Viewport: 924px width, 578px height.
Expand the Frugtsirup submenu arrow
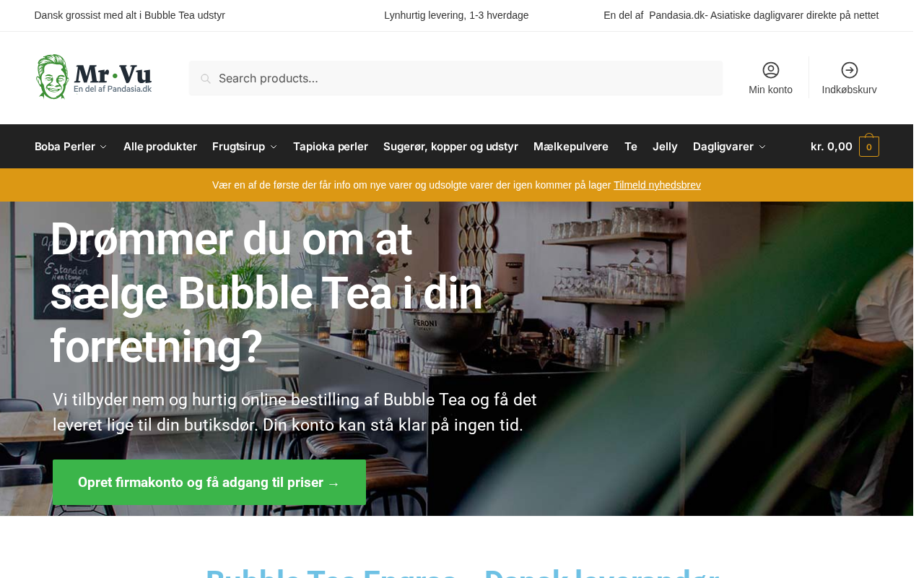point(274,147)
